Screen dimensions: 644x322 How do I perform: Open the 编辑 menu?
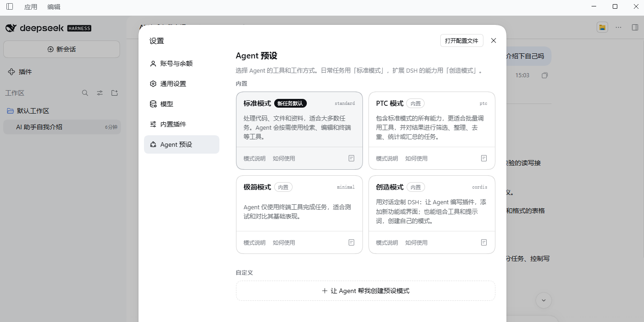tap(54, 7)
